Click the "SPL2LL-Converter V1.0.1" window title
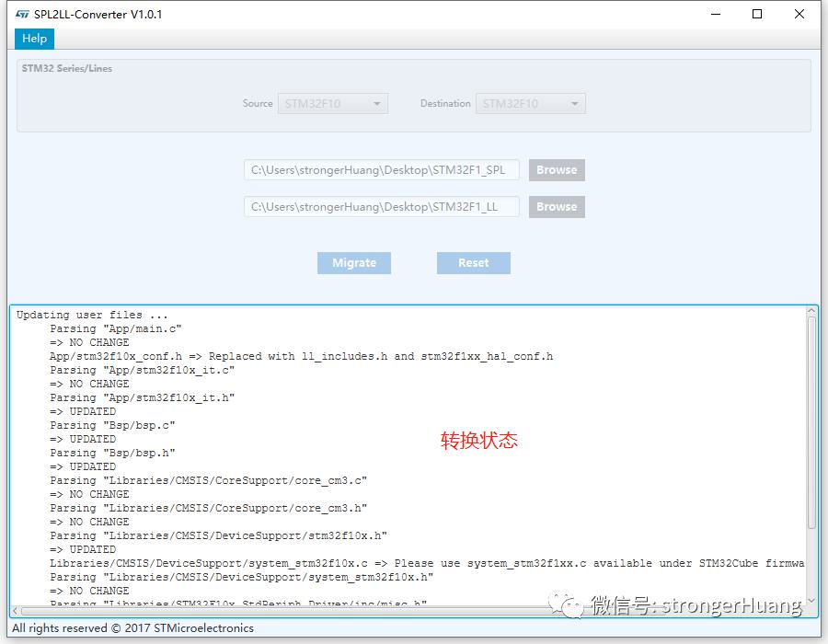The height and width of the screenshot is (644, 828). (x=98, y=14)
